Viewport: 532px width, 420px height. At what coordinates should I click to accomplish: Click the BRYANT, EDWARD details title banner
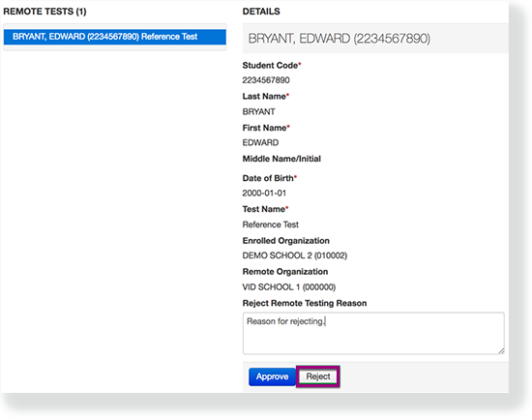click(x=375, y=39)
